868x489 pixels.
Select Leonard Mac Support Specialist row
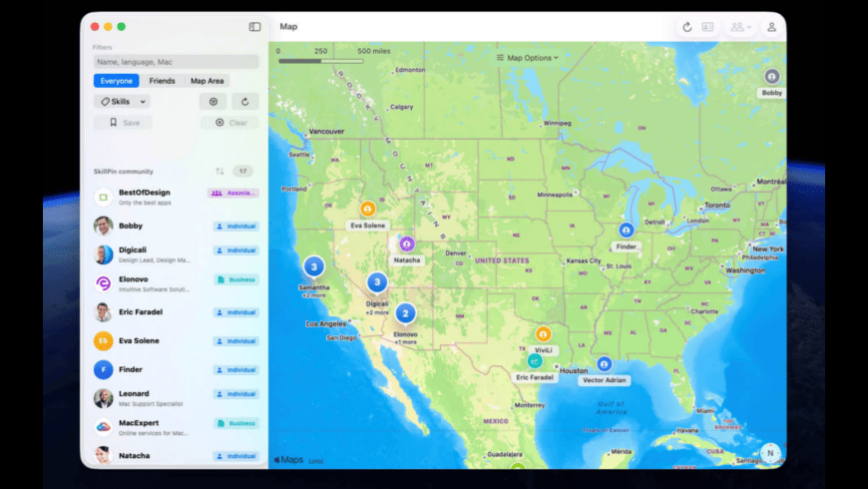coord(176,398)
